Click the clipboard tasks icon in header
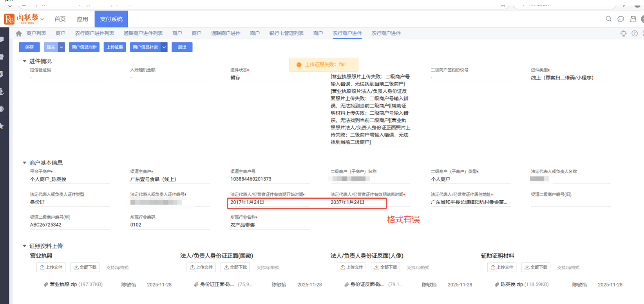 tap(633, 19)
